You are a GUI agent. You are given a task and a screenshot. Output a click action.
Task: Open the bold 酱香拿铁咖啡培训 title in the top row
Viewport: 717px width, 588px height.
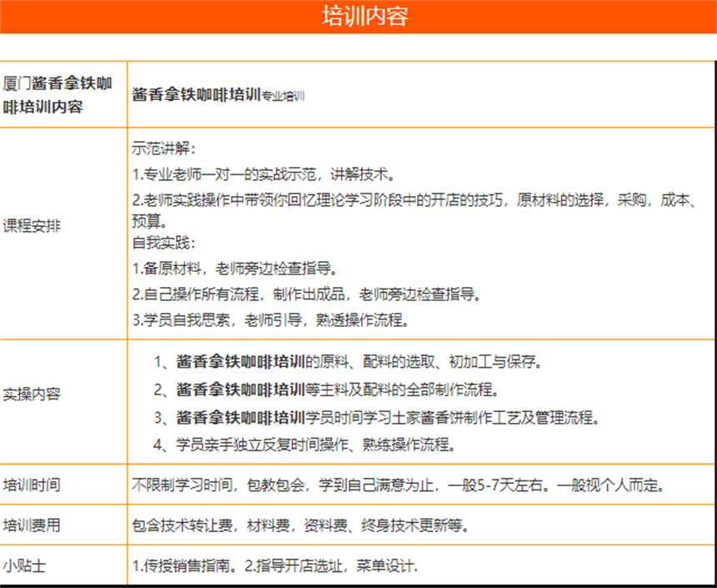(197, 94)
